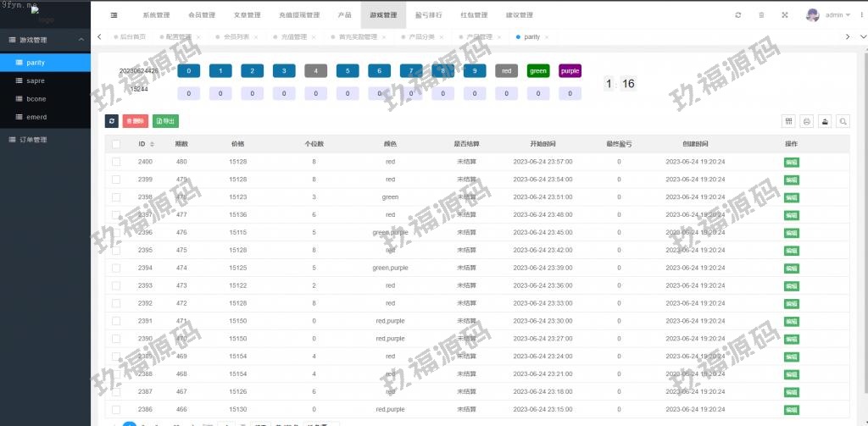Screen dimensions: 868x426
Task: Switch to the 充值管理 tab
Action: click(293, 37)
